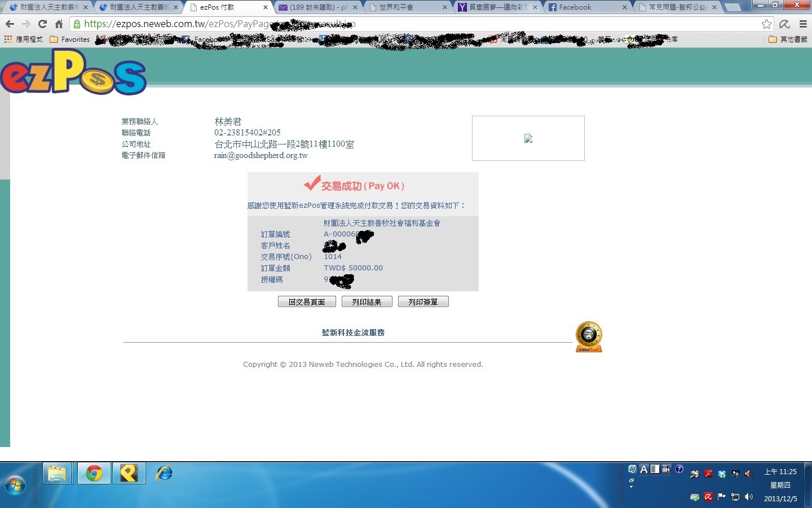The image size is (812, 508).
Task: Click the amount TWD$ 50000.00
Action: [353, 268]
